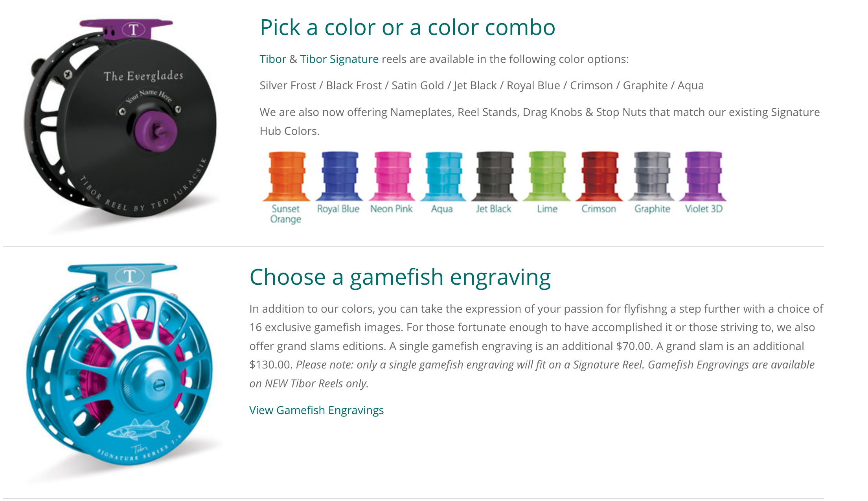Choose the Aqua hub swatch
This screenshot has width=868, height=501.
(x=443, y=177)
